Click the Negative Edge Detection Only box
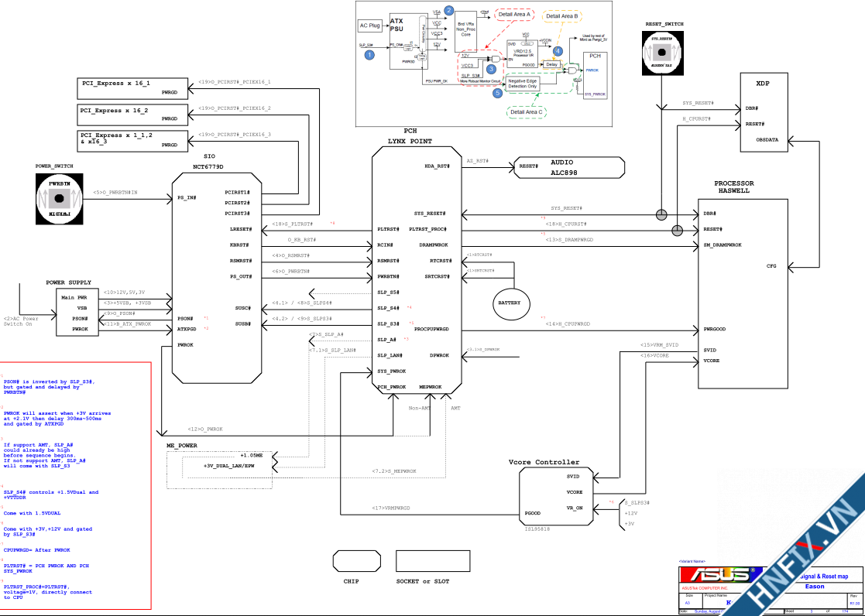 [522, 83]
